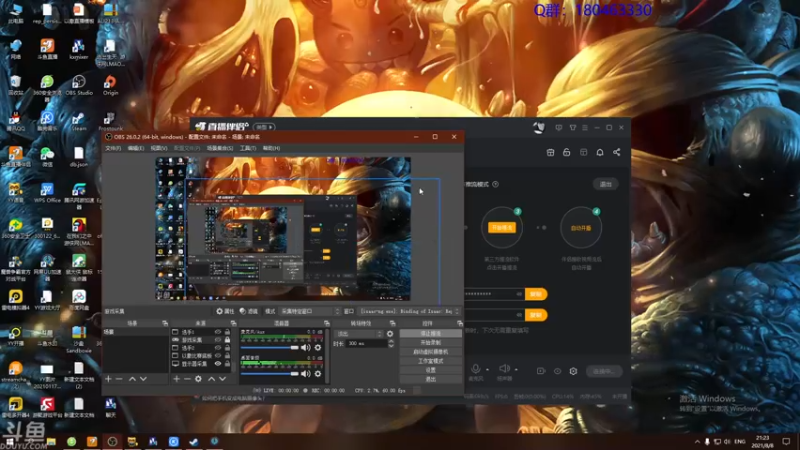800x450 pixels.
Task: Move source up in Sources toolbar
Action: 211,379
